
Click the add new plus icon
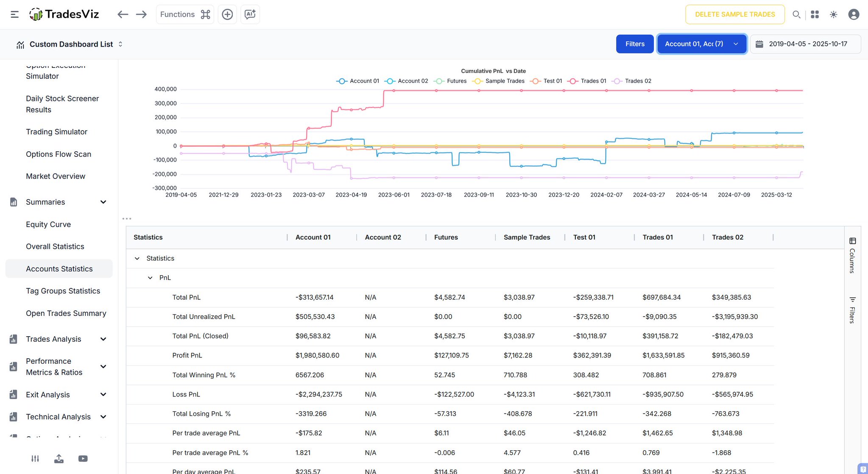click(227, 14)
